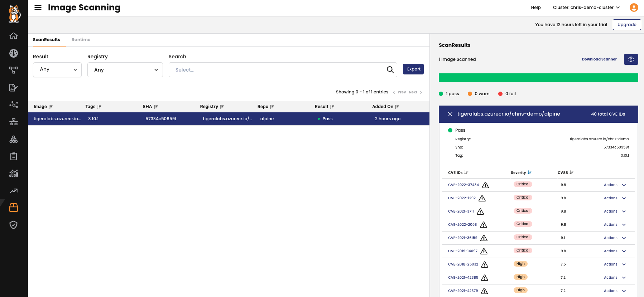Sort table by Image column
The width and height of the screenshot is (644, 297).
click(51, 107)
